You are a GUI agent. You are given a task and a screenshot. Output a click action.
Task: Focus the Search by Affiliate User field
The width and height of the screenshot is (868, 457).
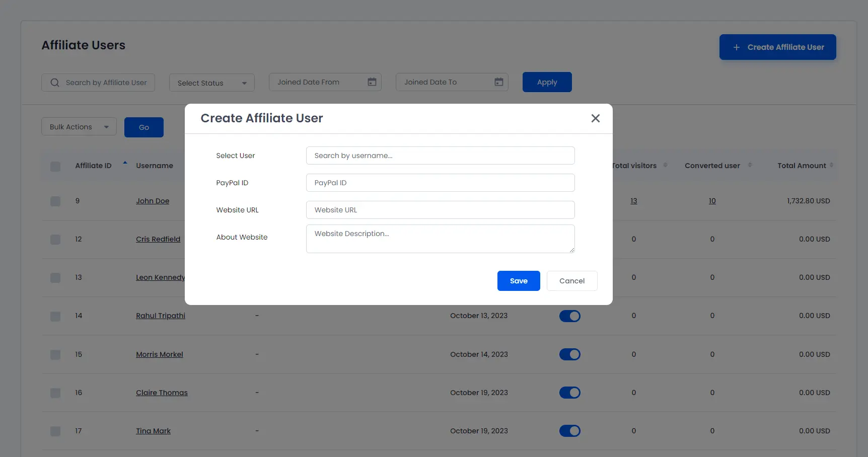click(98, 83)
